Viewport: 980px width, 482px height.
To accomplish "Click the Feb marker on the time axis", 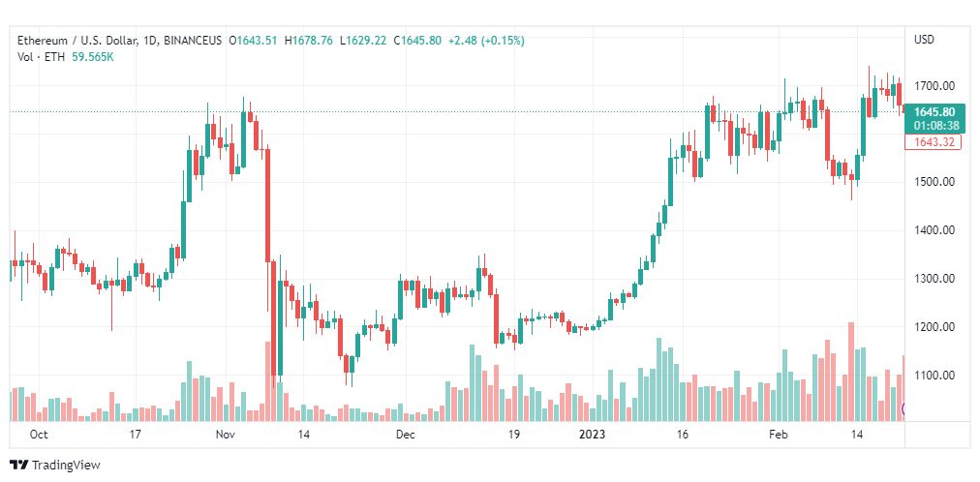I will pos(779,435).
